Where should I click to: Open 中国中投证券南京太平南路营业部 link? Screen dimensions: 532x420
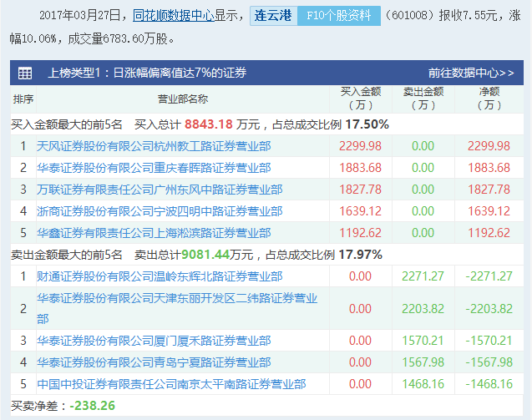click(x=171, y=384)
